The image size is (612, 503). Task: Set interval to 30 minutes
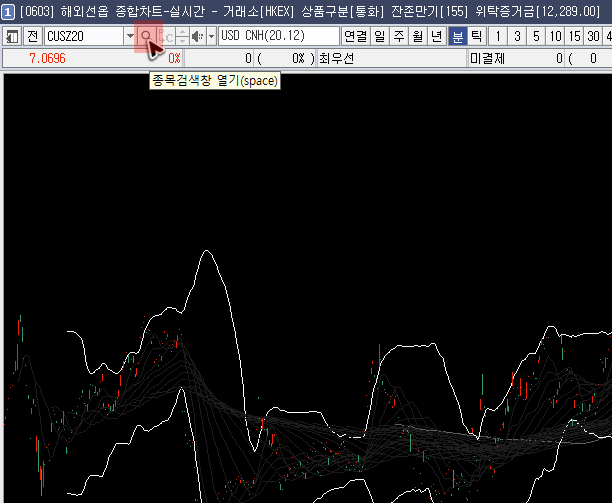594,37
